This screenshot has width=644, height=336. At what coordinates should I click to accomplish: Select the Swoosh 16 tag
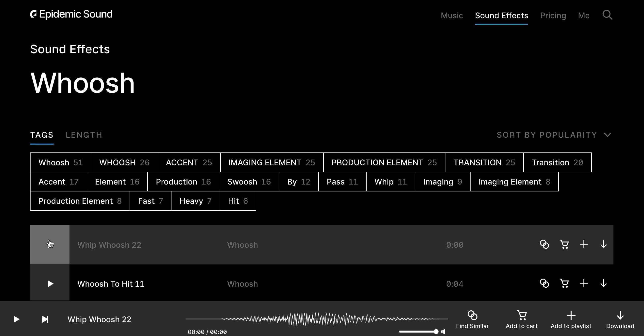click(249, 182)
